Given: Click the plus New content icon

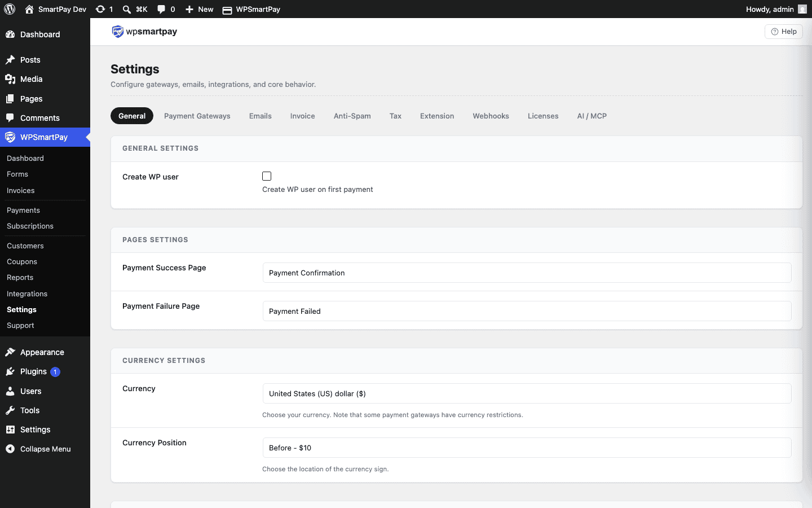Looking at the screenshot, I should (189, 9).
